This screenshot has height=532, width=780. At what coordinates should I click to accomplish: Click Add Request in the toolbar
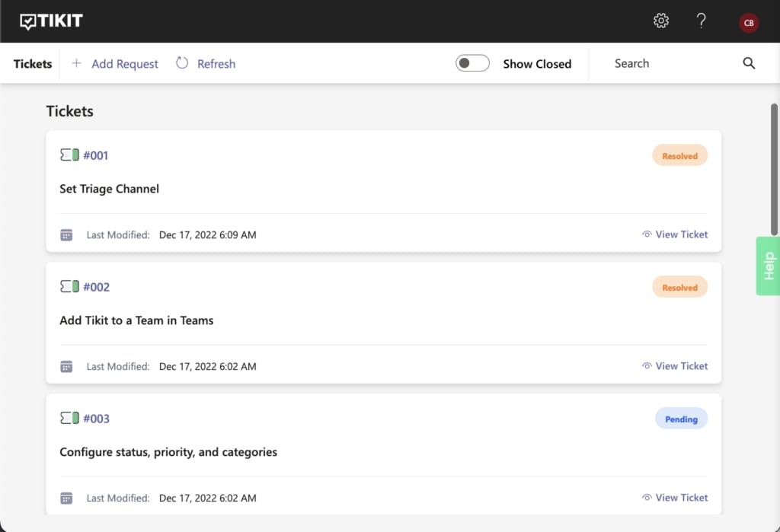[115, 64]
